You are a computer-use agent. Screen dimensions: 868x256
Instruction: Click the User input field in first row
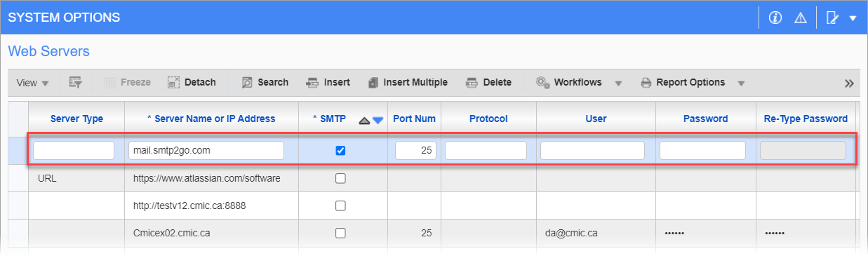(x=592, y=150)
